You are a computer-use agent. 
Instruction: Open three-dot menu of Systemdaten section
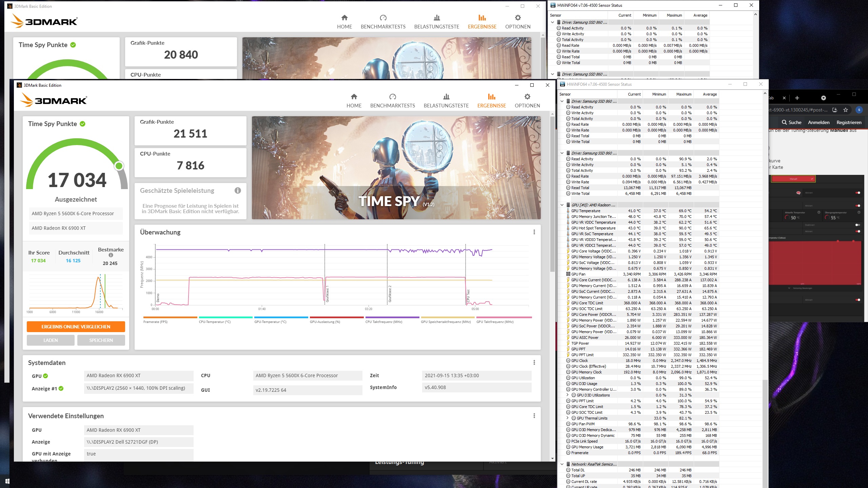point(534,363)
